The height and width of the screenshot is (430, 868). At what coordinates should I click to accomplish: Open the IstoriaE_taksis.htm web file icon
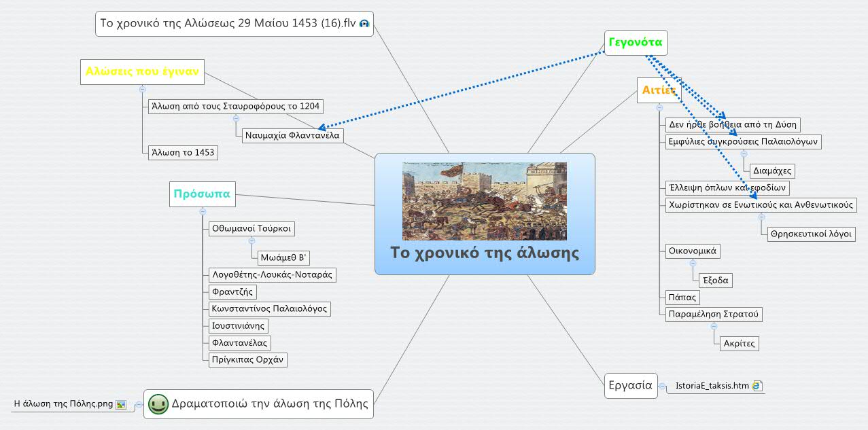[x=757, y=386]
